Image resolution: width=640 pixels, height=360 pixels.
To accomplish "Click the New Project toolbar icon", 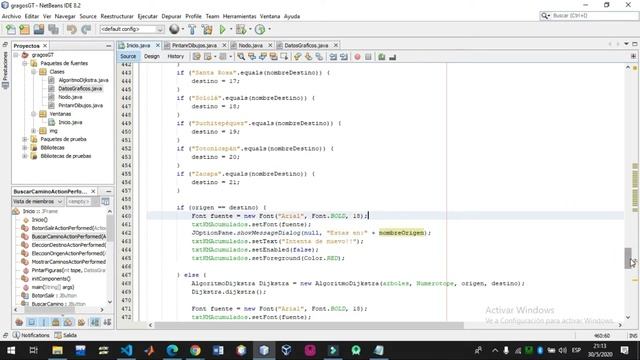I will [x=24, y=29].
